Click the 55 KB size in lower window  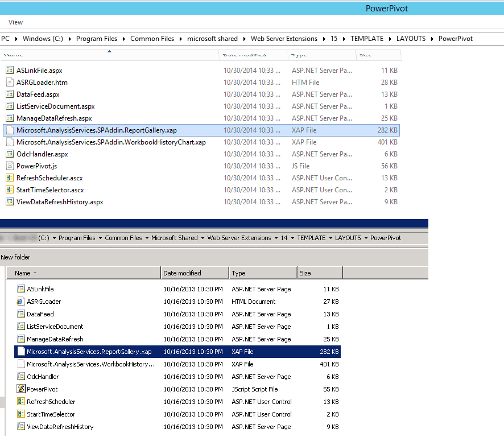point(331,389)
